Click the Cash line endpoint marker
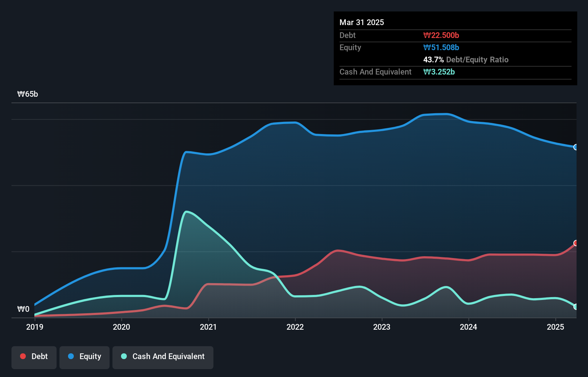Screen dimensions: 588x377 575,307
